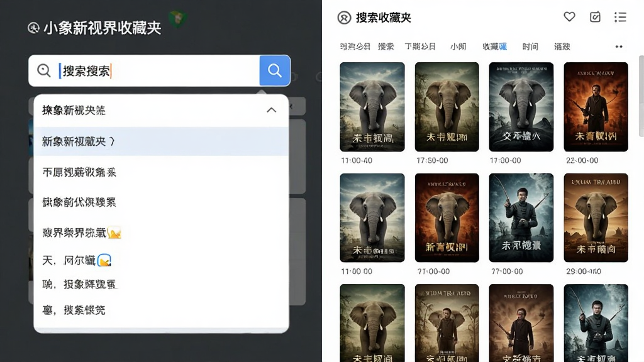Open the elephant poster above the 29:00 timestamp
Image resolution: width=644 pixels, height=362 pixels.
pos(596,217)
